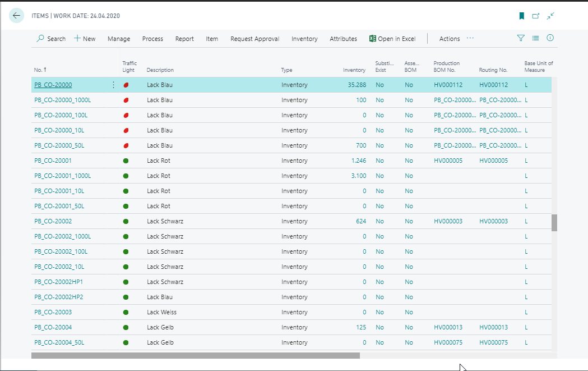Open item PB_CO-20000 link
This screenshot has height=371, width=588.
coord(53,85)
